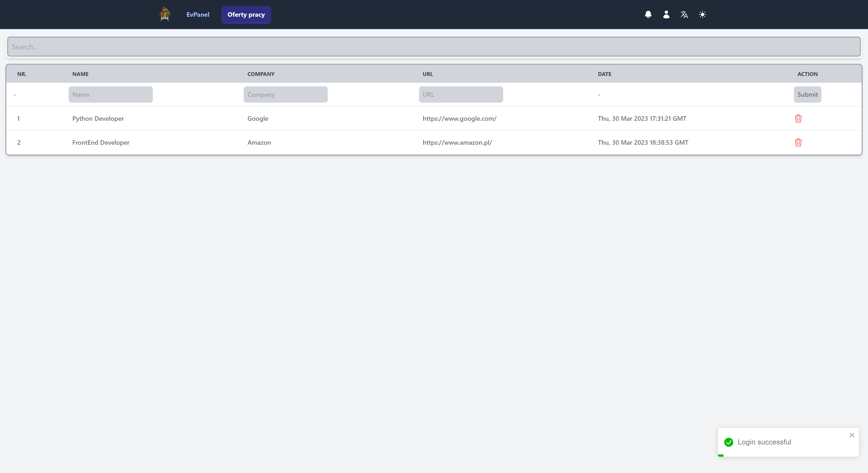868x473 pixels.
Task: Go to EvPanel nav link
Action: tap(198, 14)
